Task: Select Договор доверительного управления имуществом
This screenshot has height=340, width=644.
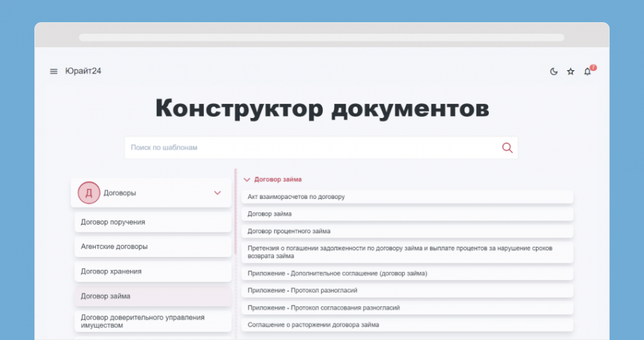Action: pos(153,321)
